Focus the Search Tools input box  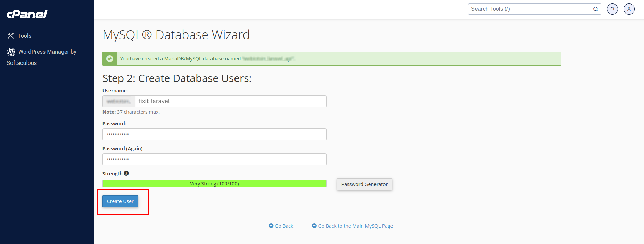530,9
